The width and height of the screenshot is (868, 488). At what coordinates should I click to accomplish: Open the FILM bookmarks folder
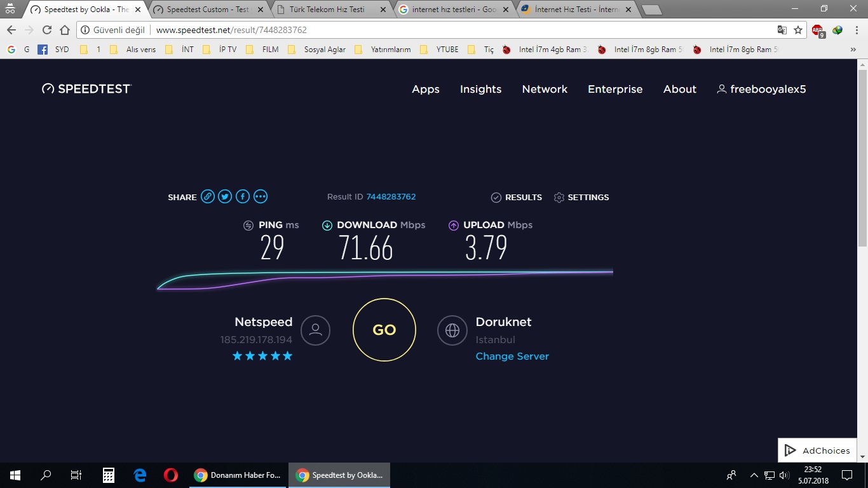[x=262, y=49]
